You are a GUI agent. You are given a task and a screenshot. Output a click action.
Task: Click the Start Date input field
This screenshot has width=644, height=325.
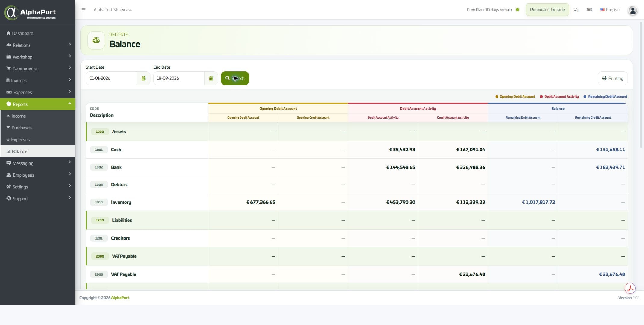click(111, 78)
